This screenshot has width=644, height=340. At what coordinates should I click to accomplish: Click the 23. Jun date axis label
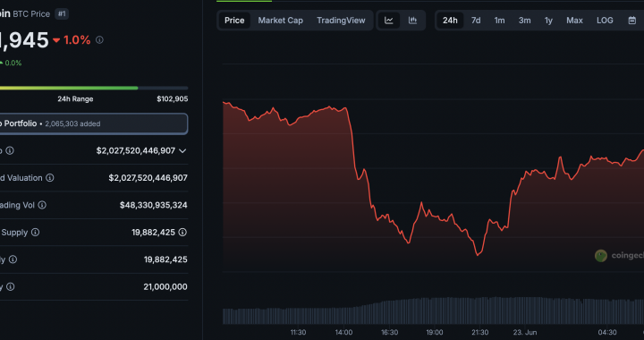[x=525, y=332]
